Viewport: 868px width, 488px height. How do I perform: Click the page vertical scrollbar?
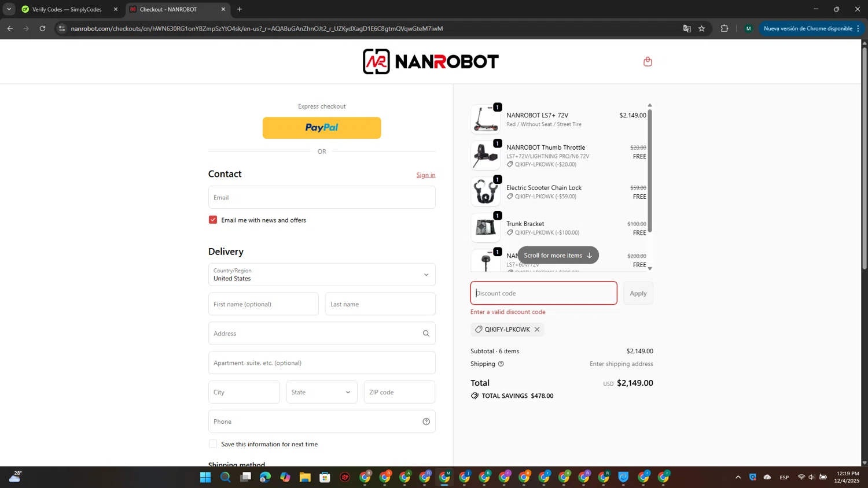click(865, 157)
